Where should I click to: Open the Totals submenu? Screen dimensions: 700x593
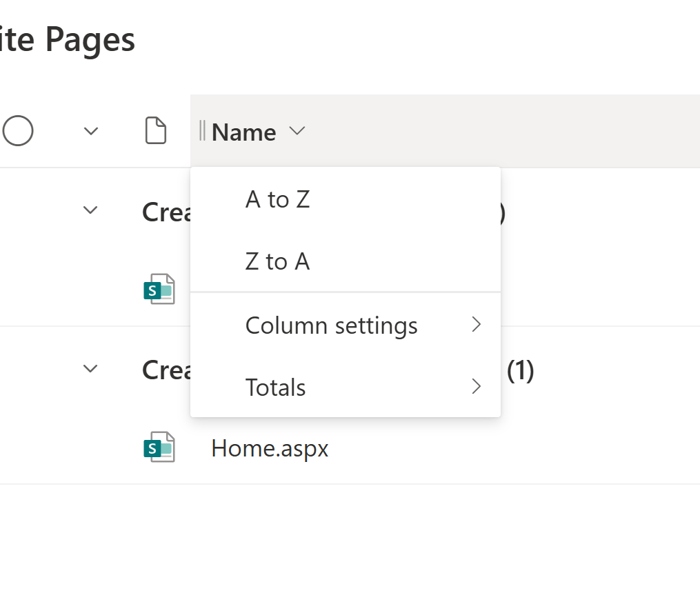tap(276, 387)
